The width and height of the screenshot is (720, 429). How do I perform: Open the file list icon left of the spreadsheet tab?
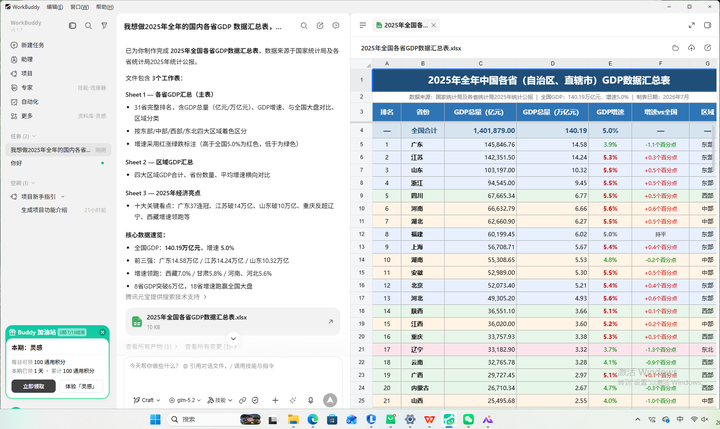363,25
